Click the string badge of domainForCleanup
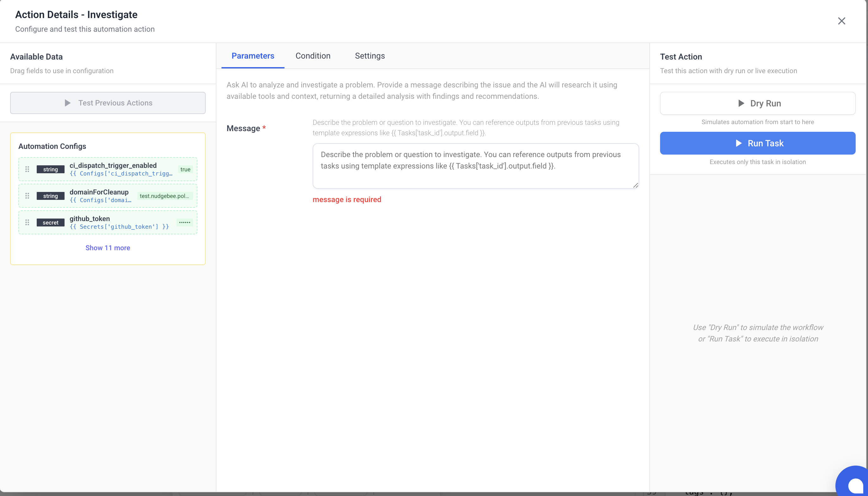 coord(50,196)
